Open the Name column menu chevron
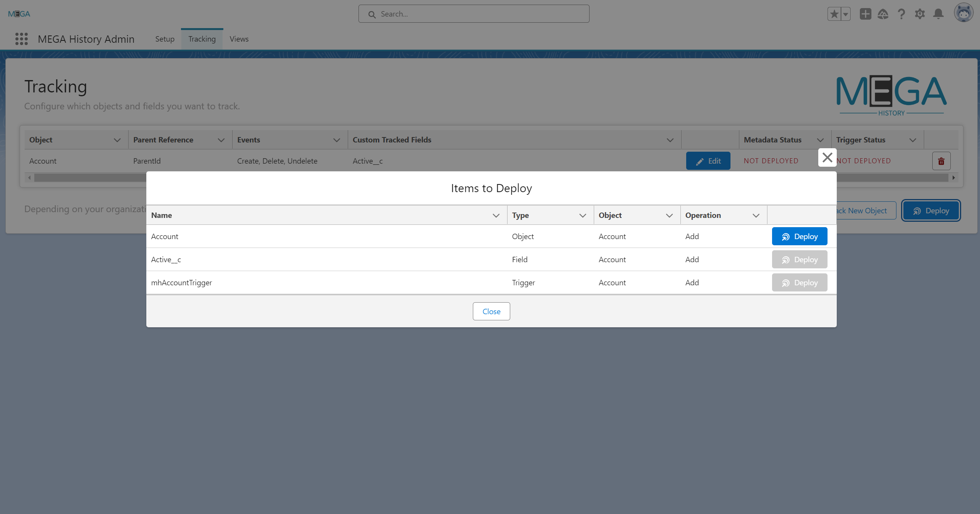980x514 pixels. [496, 216]
